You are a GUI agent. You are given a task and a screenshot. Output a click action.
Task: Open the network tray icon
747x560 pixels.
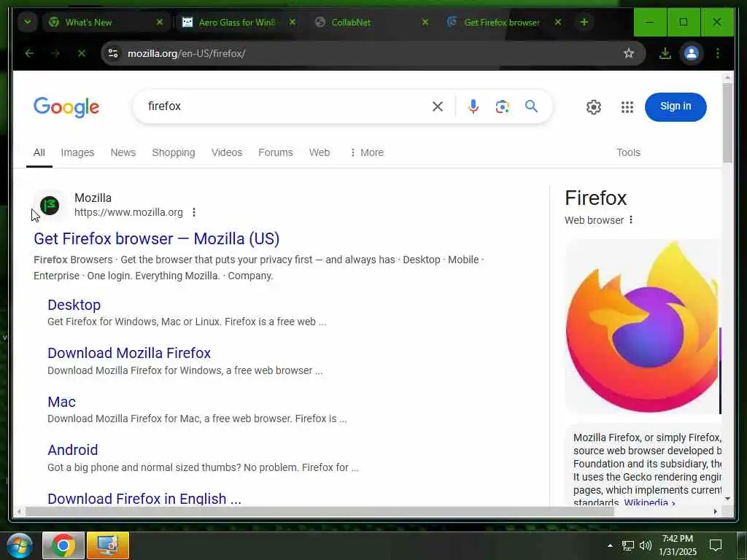pyautogui.click(x=628, y=545)
